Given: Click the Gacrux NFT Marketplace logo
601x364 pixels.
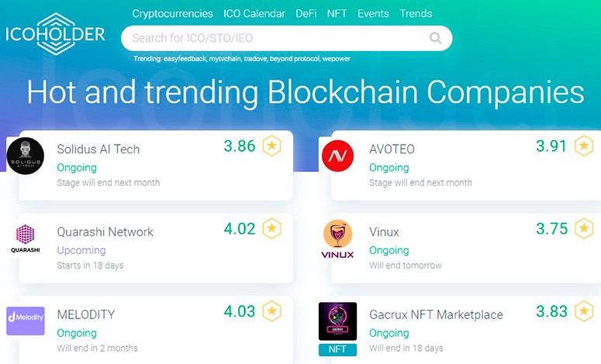Looking at the screenshot, I should click(337, 321).
